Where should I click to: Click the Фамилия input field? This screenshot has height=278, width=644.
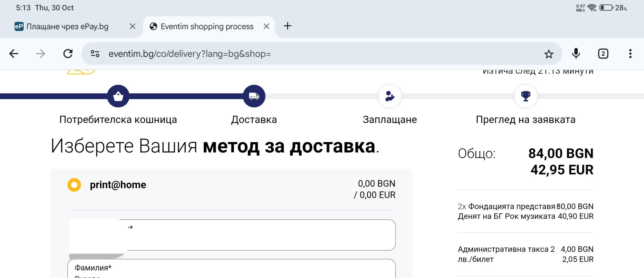[x=231, y=270]
